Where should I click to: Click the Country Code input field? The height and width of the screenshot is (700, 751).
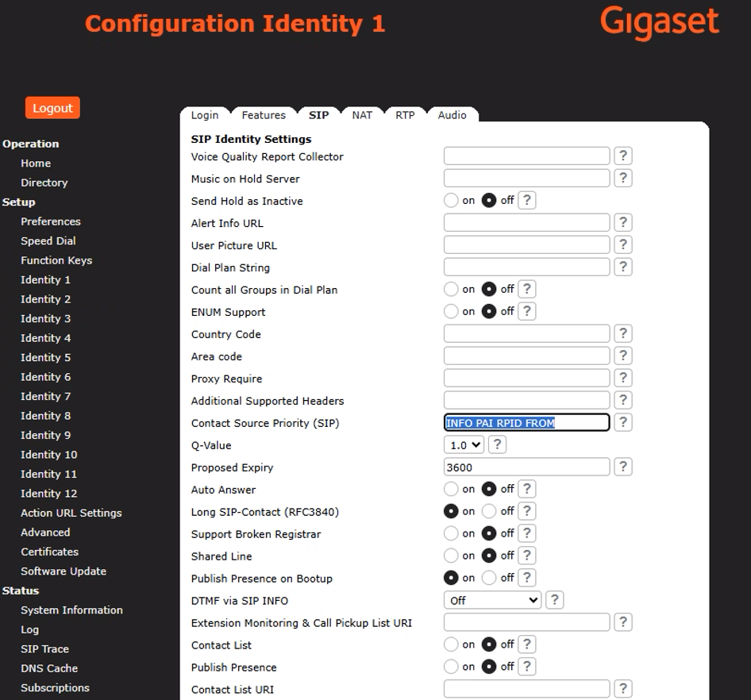526,334
